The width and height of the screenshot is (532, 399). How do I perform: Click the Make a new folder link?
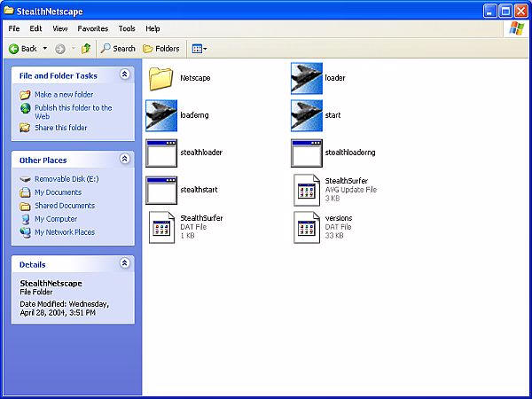tap(63, 95)
